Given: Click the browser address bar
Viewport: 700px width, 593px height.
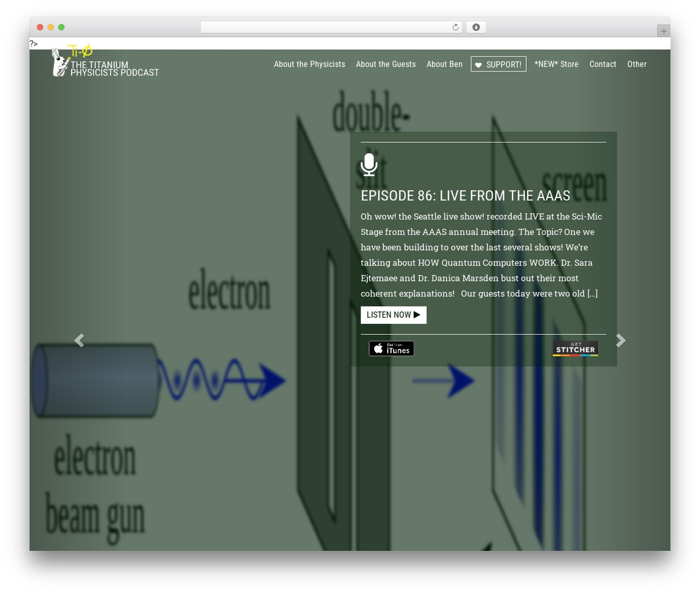Looking at the screenshot, I should 331,27.
